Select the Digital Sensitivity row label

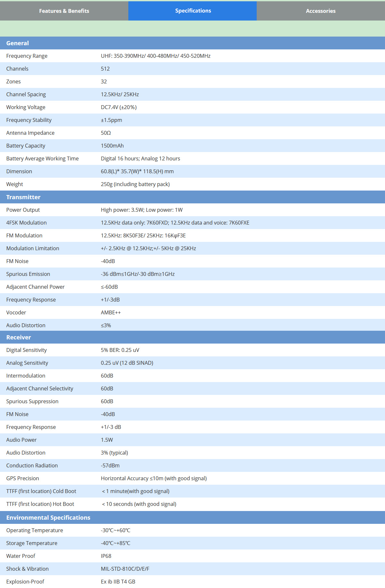click(x=26, y=350)
